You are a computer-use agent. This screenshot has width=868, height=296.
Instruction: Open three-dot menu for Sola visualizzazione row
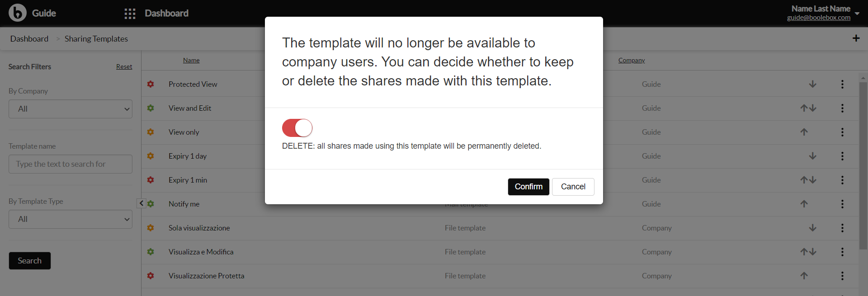(x=842, y=228)
